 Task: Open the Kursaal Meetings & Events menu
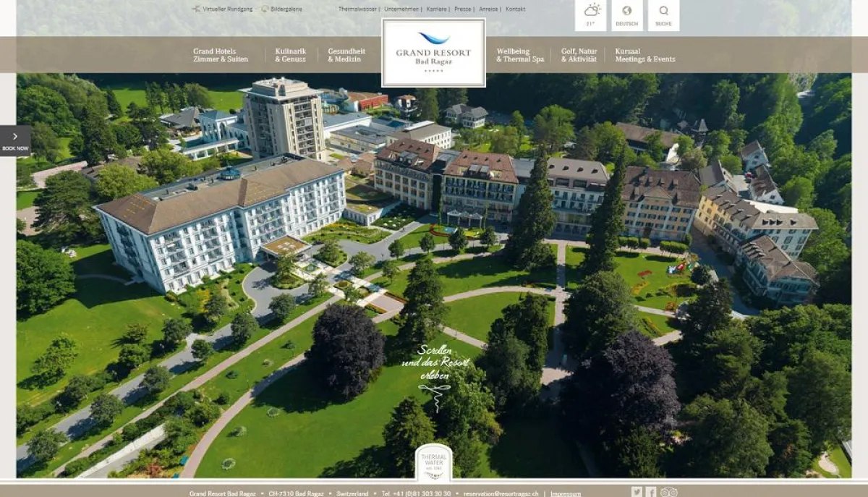644,55
